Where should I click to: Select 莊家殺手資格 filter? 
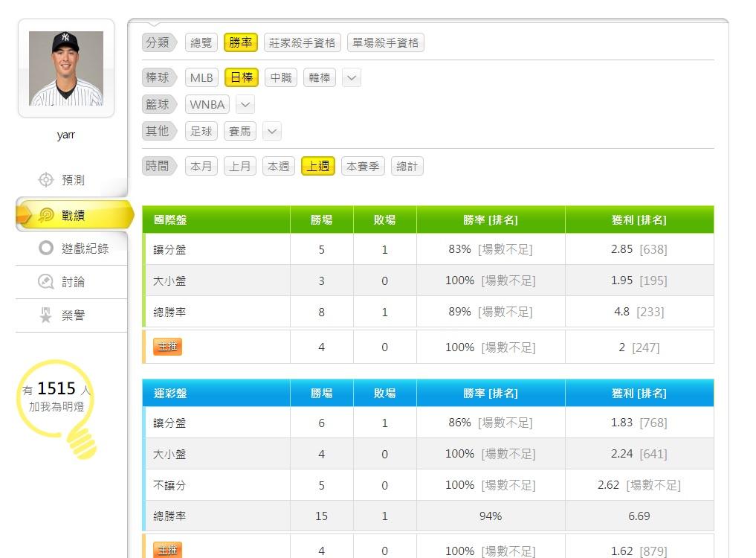(x=303, y=42)
